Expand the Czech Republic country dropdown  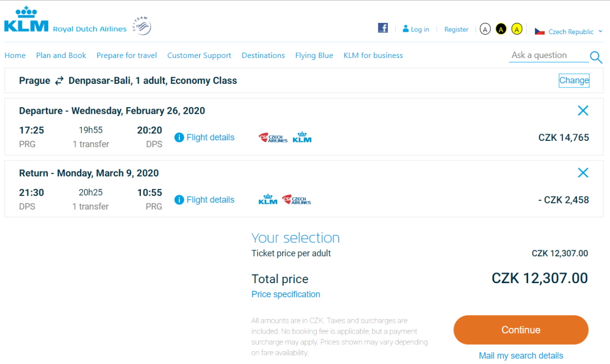pyautogui.click(x=568, y=32)
